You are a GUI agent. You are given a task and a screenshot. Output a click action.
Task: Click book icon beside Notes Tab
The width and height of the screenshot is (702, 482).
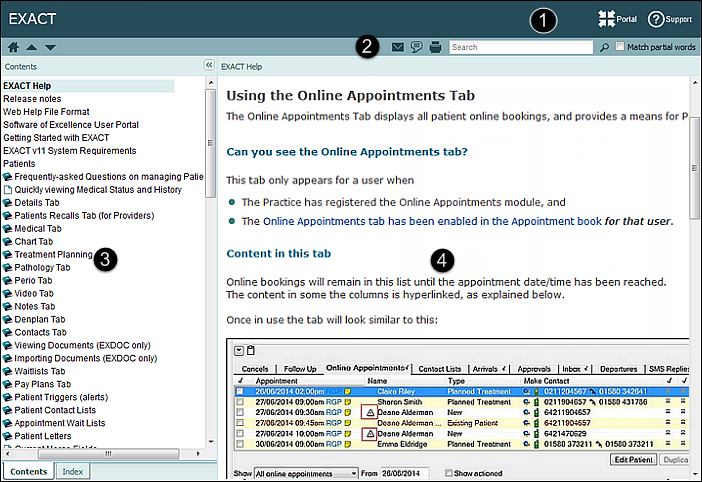[x=8, y=307]
